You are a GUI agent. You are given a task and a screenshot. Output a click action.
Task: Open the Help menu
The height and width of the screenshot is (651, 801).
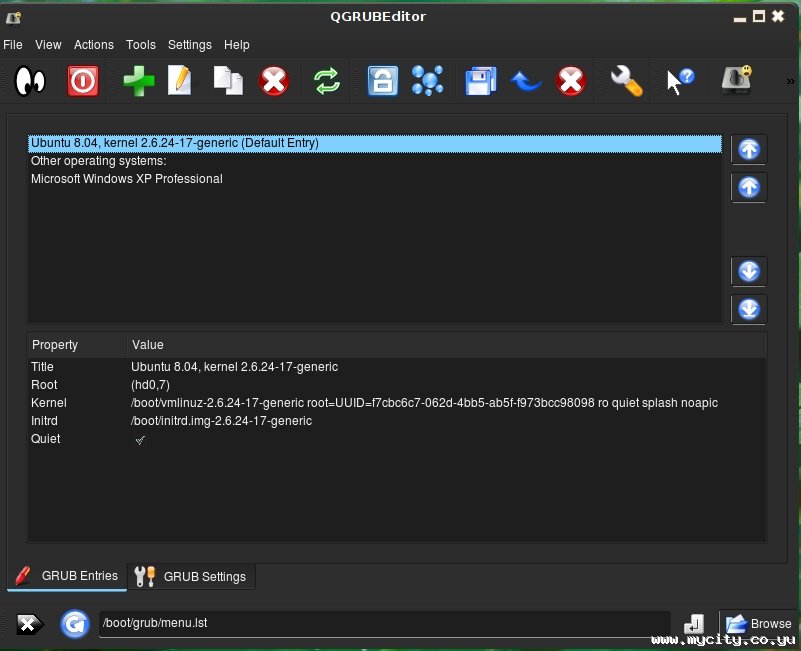(237, 45)
